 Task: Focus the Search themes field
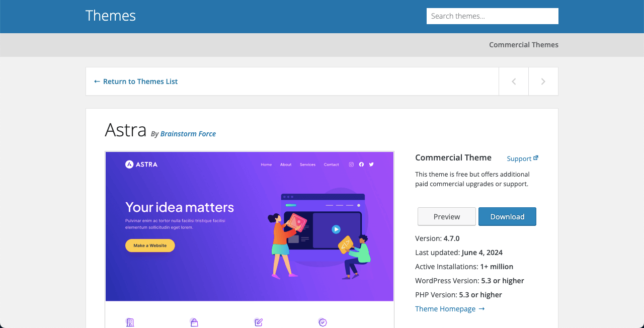(x=493, y=16)
